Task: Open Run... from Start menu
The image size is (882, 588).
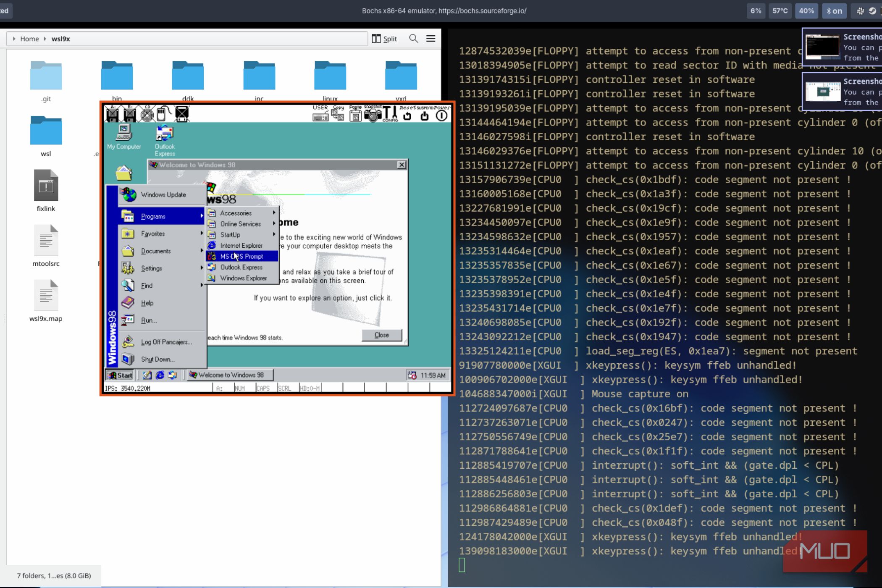Action: pos(163,320)
